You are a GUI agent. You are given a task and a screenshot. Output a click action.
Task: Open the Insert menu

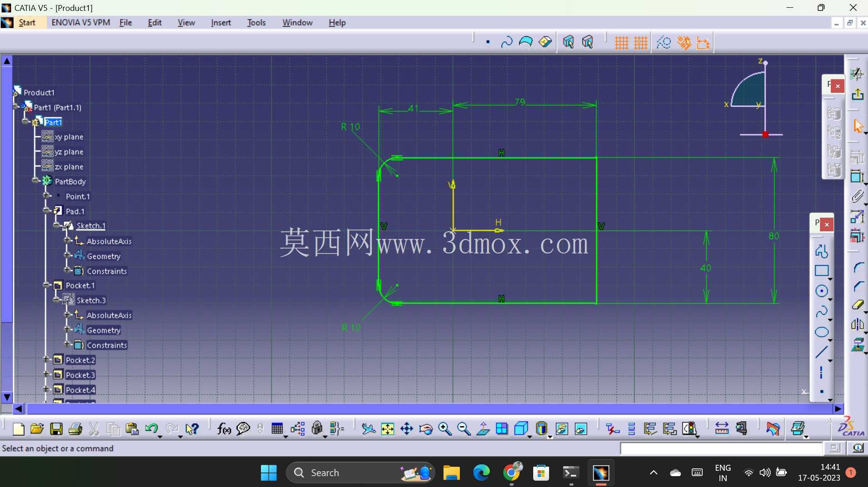pyautogui.click(x=221, y=23)
